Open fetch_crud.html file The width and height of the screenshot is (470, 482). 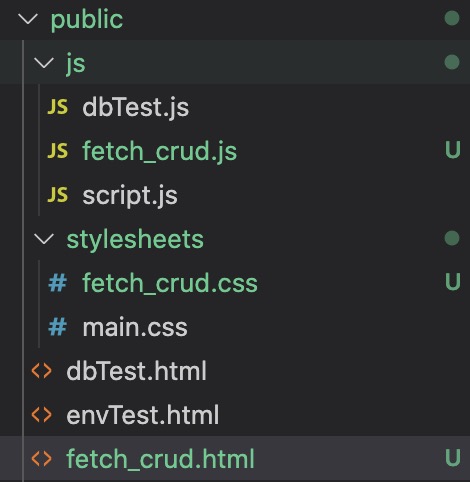(160, 459)
